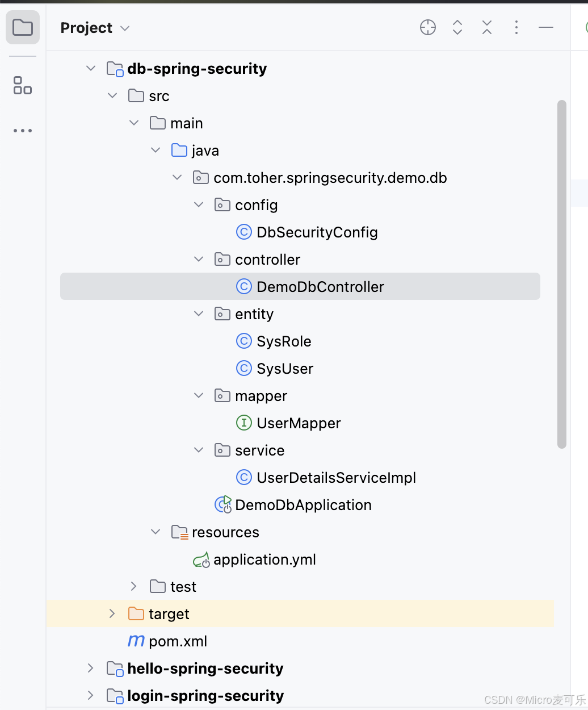Open the Project view dropdown
This screenshot has height=710, width=588.
[95, 28]
